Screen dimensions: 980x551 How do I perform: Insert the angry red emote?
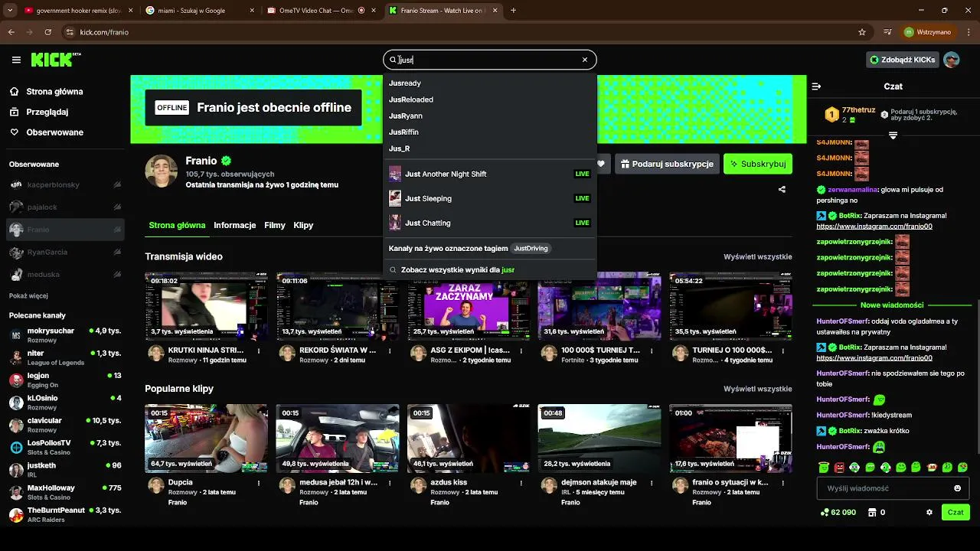click(839, 467)
